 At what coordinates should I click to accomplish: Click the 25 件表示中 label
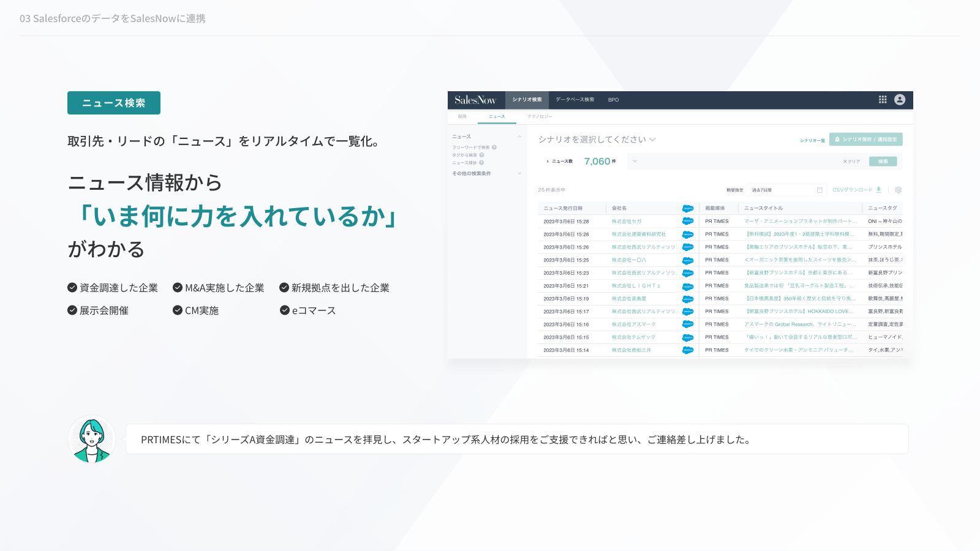pos(552,190)
